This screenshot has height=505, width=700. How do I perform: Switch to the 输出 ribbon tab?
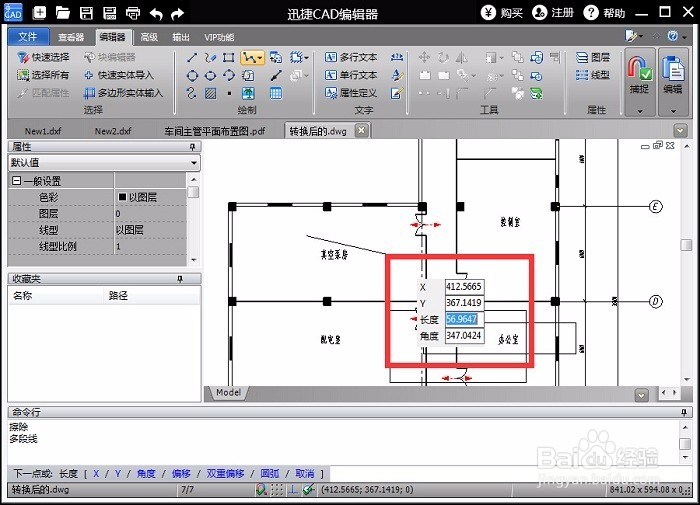click(x=181, y=37)
